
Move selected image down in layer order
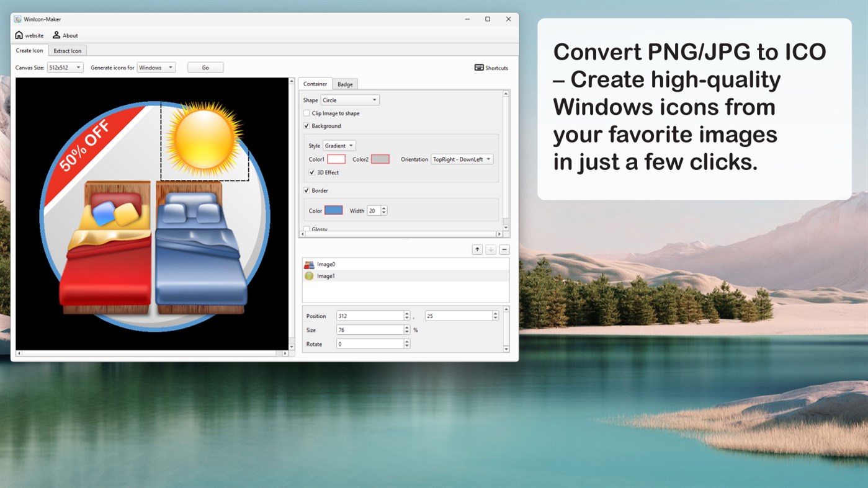click(x=491, y=249)
